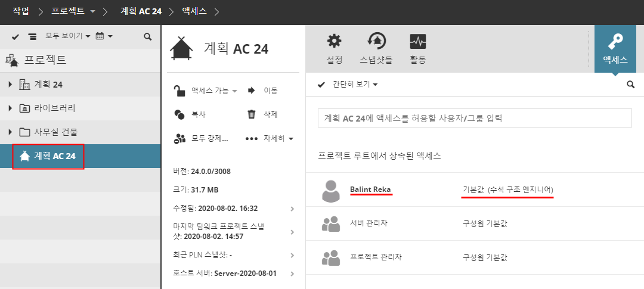
Task: Expand the 사무실 건물 folder
Action: (x=10, y=132)
